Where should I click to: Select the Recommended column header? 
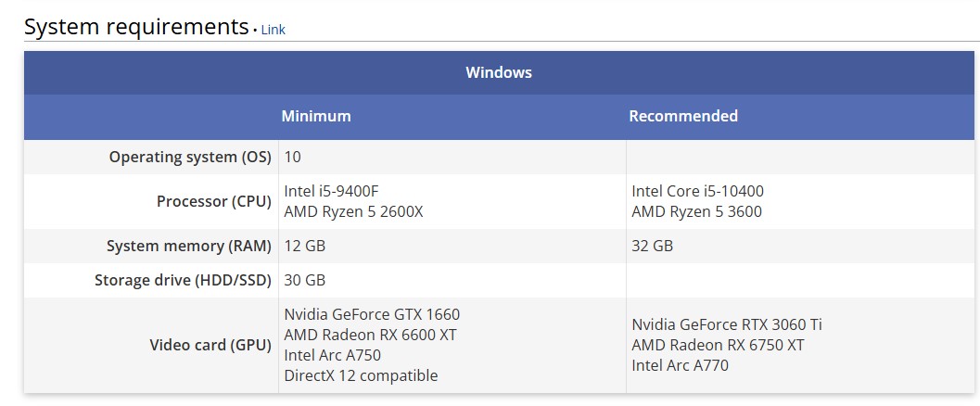coord(683,116)
